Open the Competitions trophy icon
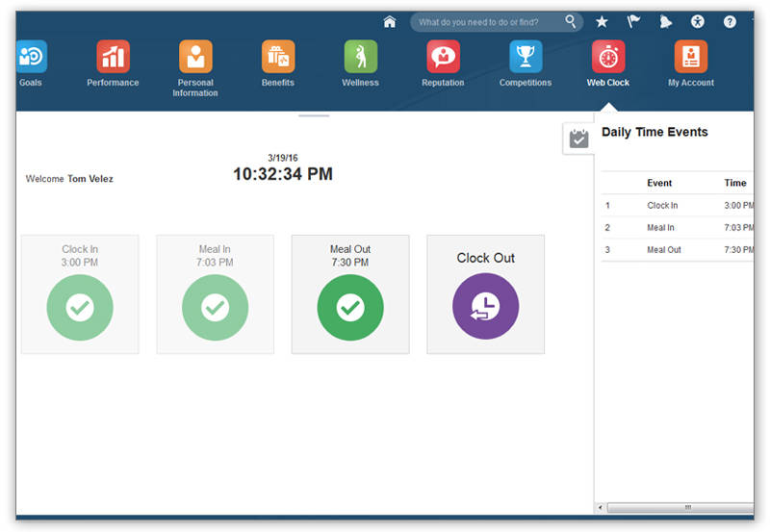The height and width of the screenshot is (532, 770). [x=526, y=57]
